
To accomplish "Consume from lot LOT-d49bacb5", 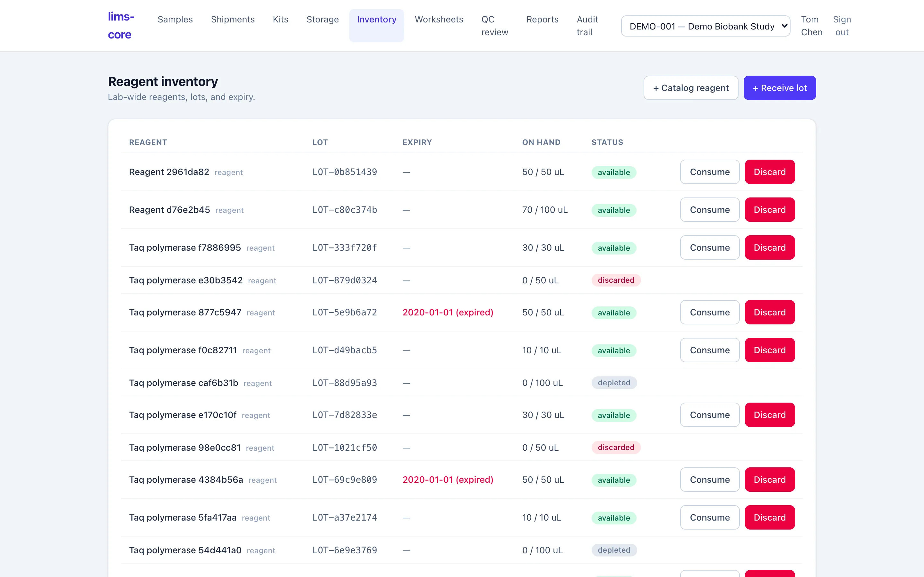I will click(709, 350).
